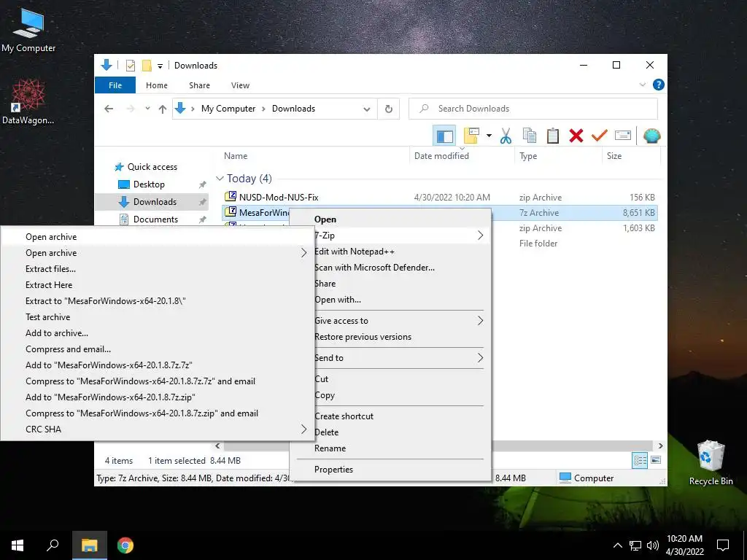Image resolution: width=747 pixels, height=560 pixels.
Task: Click the orange checkmark toolbar icon
Action: pyautogui.click(x=600, y=136)
